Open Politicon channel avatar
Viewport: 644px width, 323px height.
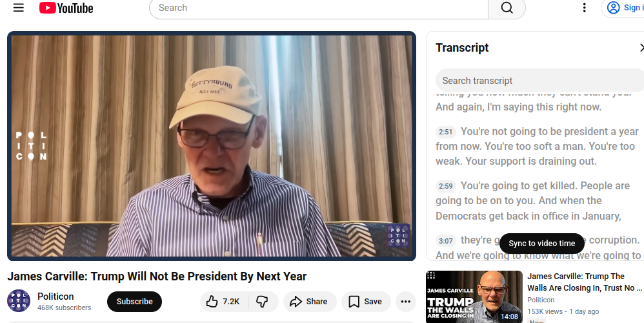[19, 301]
